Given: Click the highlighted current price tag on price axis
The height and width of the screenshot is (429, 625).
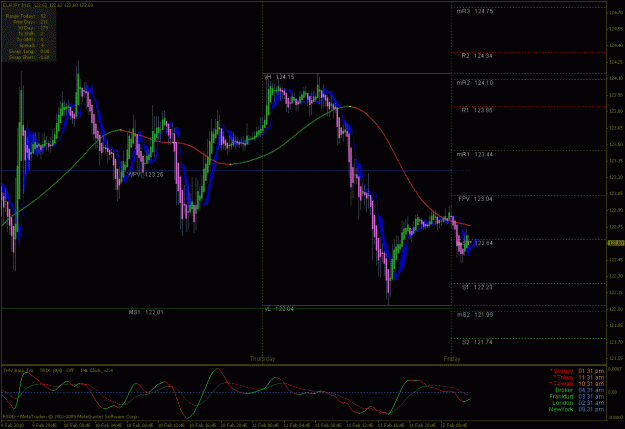Looking at the screenshot, I should pyautogui.click(x=616, y=243).
